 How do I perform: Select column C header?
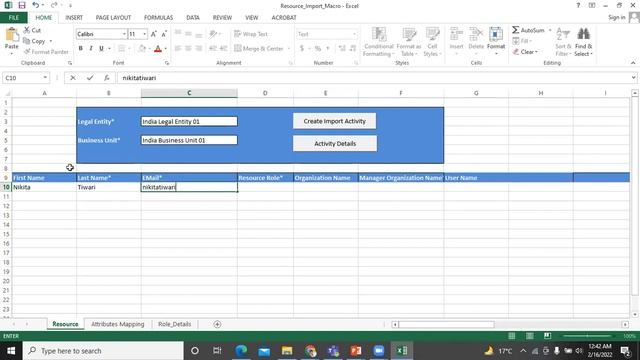[189, 93]
